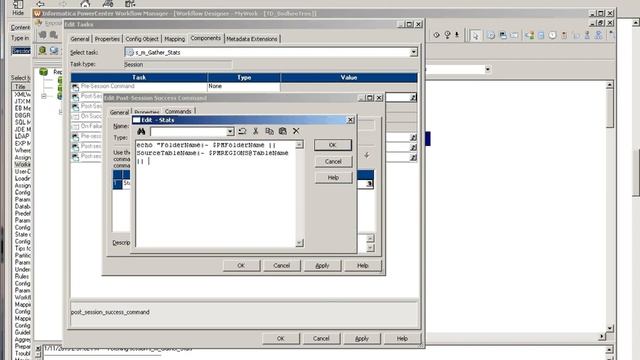Open the General tab in Edit Tasks

(80, 39)
